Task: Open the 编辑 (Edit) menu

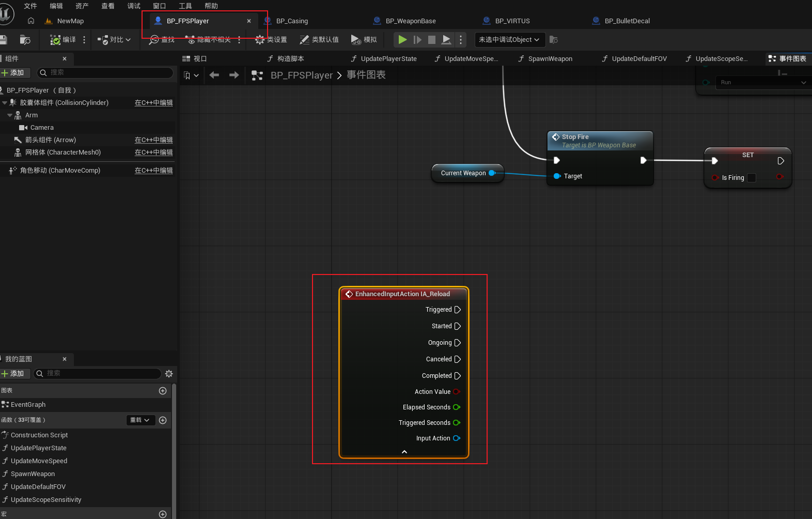Action: click(x=56, y=6)
